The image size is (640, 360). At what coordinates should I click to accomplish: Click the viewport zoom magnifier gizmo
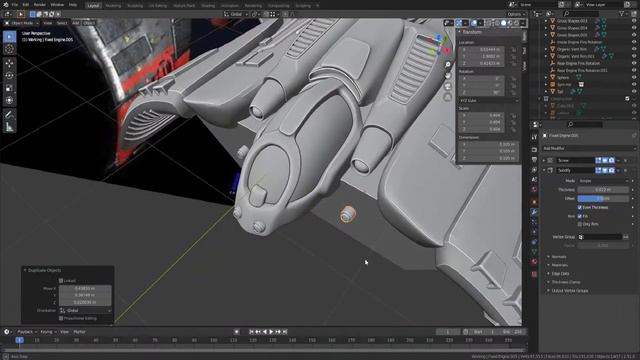coord(448,65)
